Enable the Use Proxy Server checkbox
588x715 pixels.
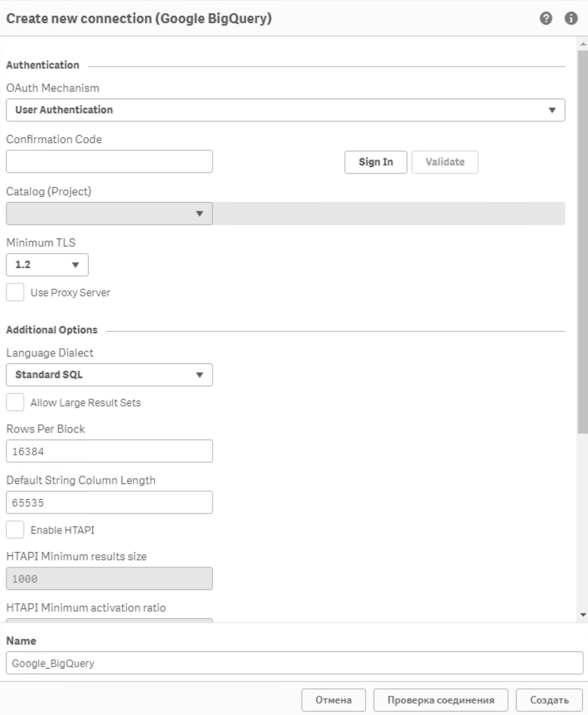click(x=15, y=293)
